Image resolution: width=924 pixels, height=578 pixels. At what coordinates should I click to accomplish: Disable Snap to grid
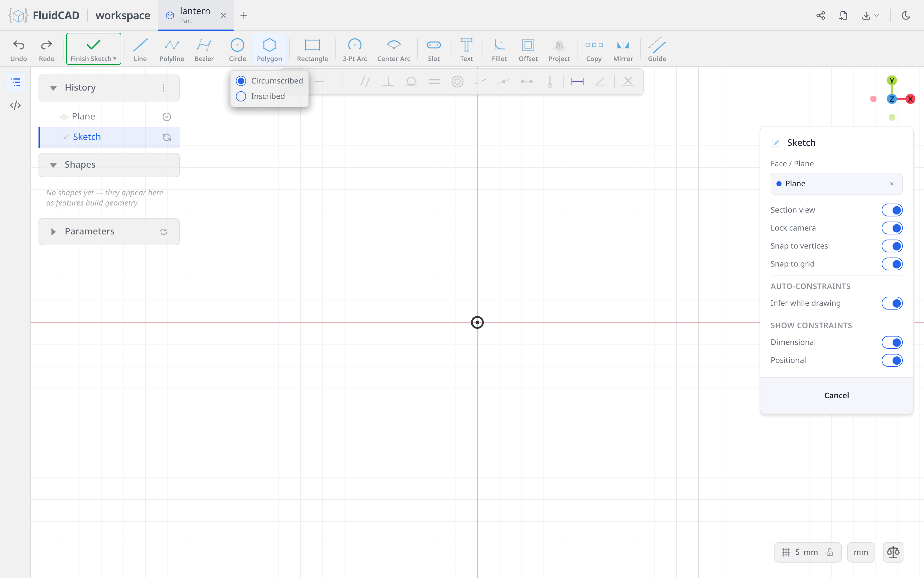(892, 264)
